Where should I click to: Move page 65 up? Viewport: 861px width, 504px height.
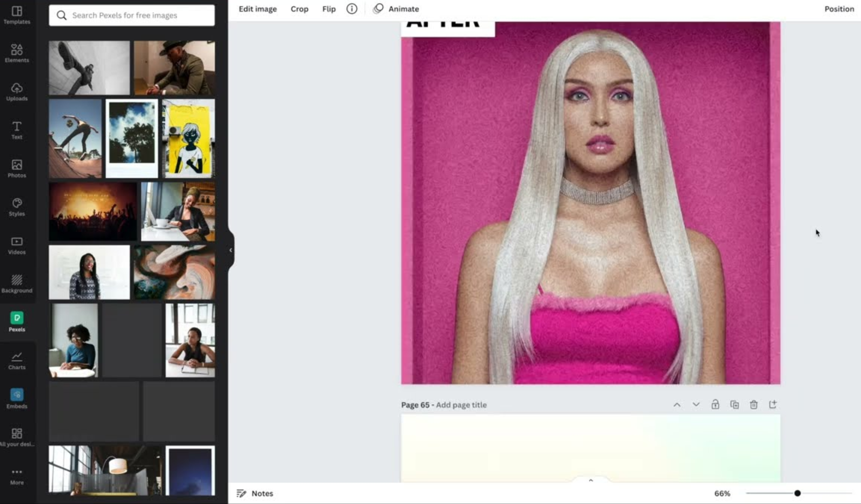[x=677, y=404]
